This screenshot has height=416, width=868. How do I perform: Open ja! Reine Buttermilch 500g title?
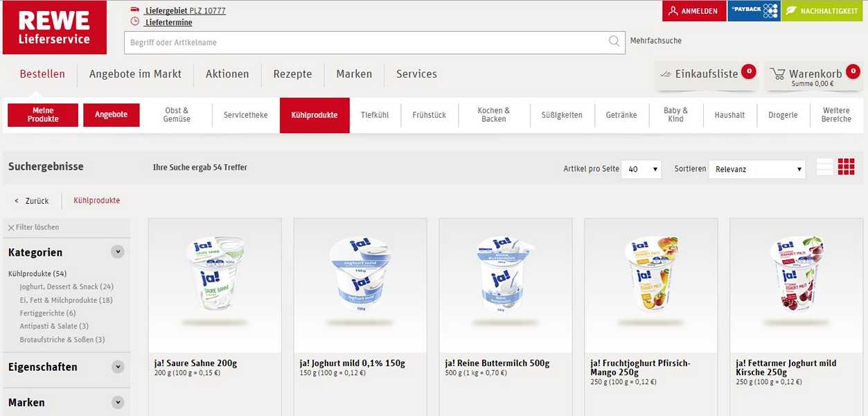(497, 363)
